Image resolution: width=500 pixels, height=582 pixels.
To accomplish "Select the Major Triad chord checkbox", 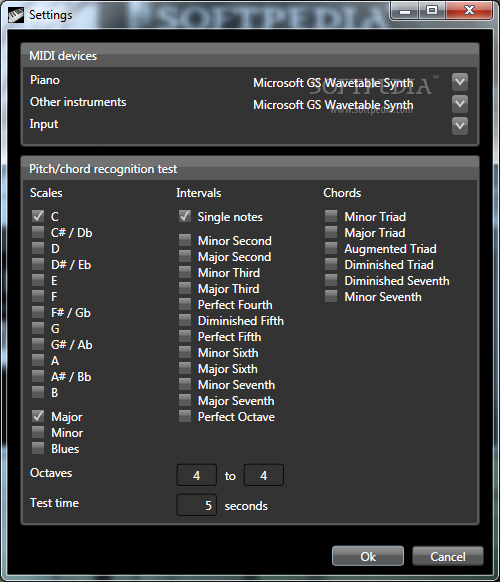I will tap(331, 232).
